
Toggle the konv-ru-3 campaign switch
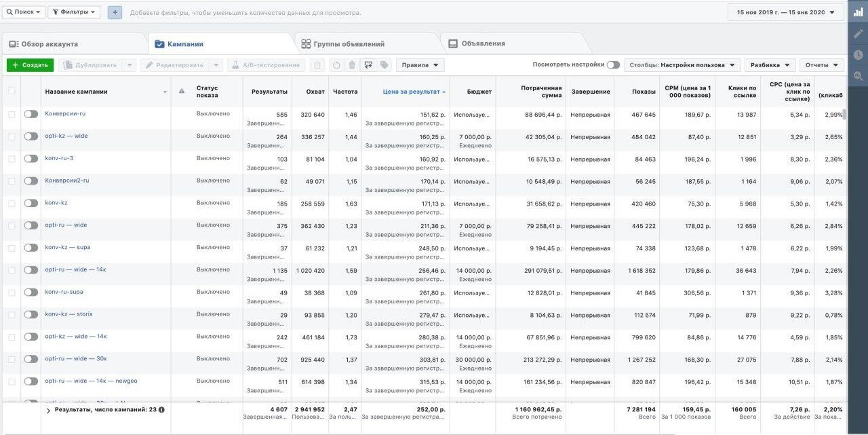31,159
